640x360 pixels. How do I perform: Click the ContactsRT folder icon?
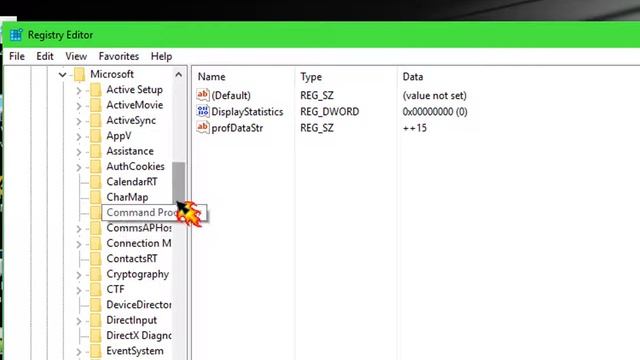pyautogui.click(x=96, y=259)
